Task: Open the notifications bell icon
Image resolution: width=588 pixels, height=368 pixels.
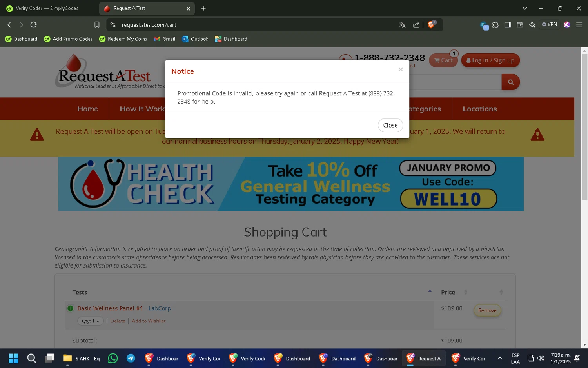Action: (x=577, y=358)
